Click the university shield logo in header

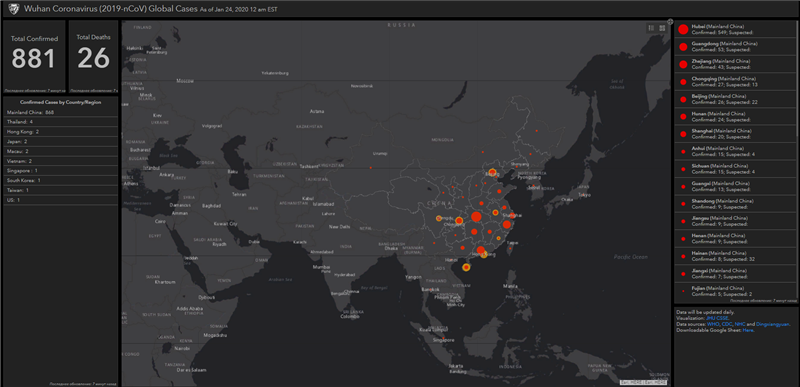[15, 8]
